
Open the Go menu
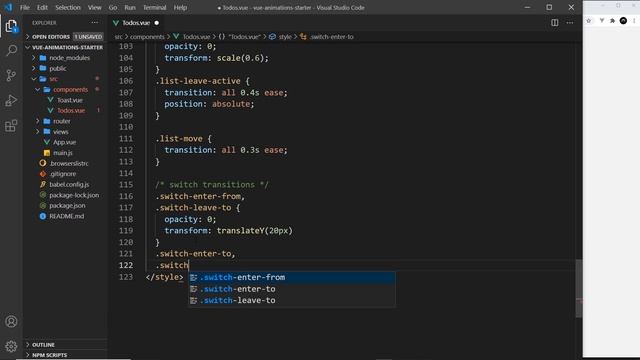pos(113,7)
